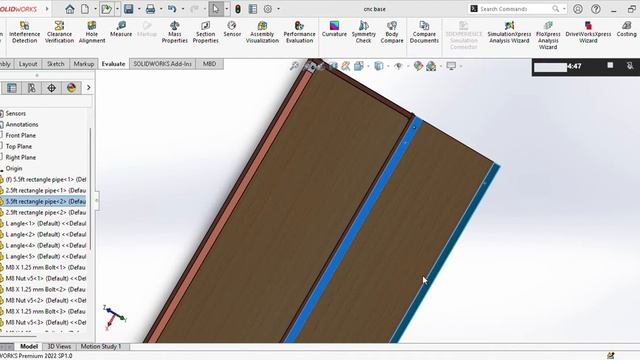Run Performance Evaluation

point(299,32)
